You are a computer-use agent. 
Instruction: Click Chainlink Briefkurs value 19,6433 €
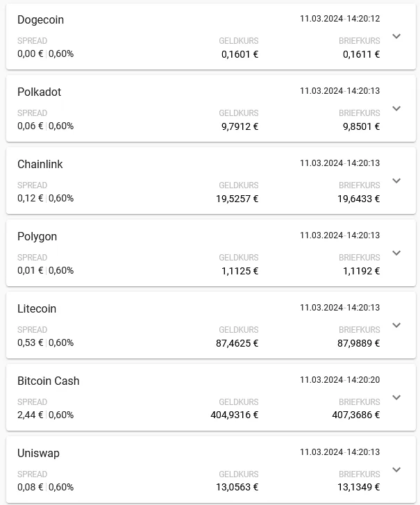coord(358,199)
